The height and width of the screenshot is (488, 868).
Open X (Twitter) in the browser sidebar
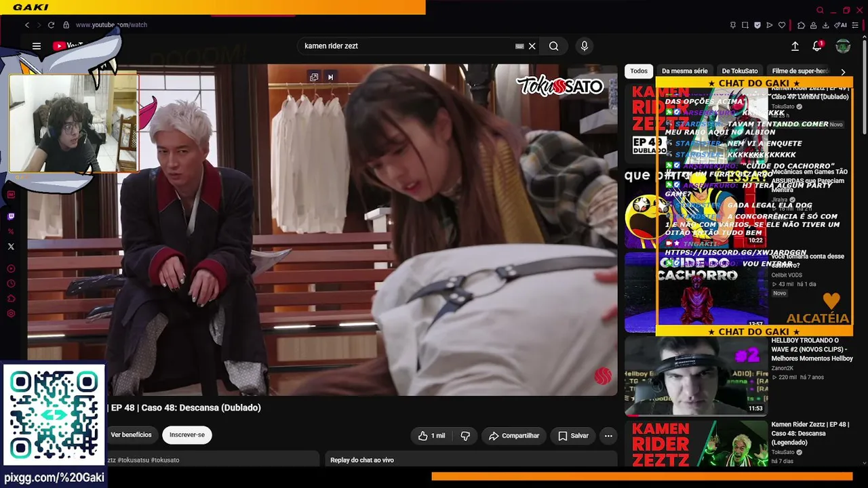click(x=11, y=247)
